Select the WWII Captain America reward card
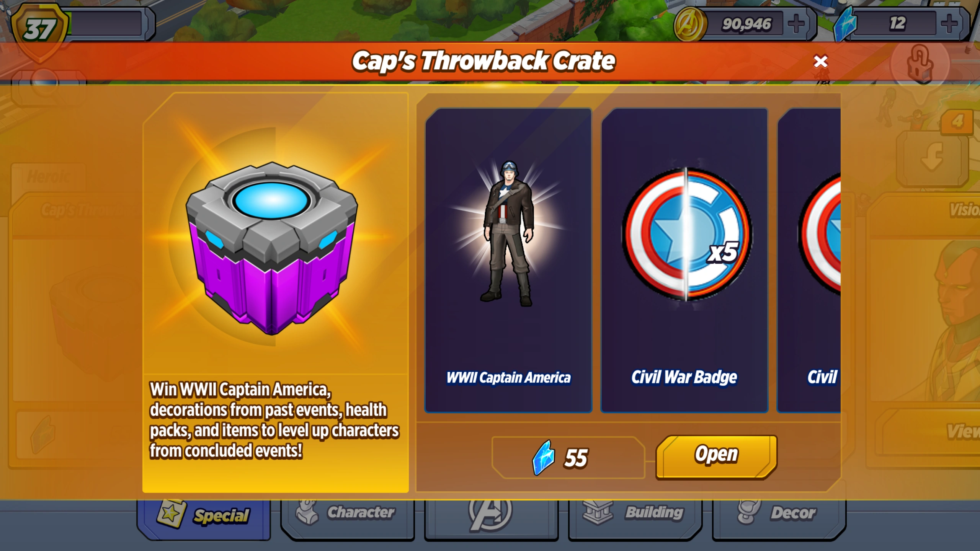Viewport: 980px width, 551px height. coord(508,260)
